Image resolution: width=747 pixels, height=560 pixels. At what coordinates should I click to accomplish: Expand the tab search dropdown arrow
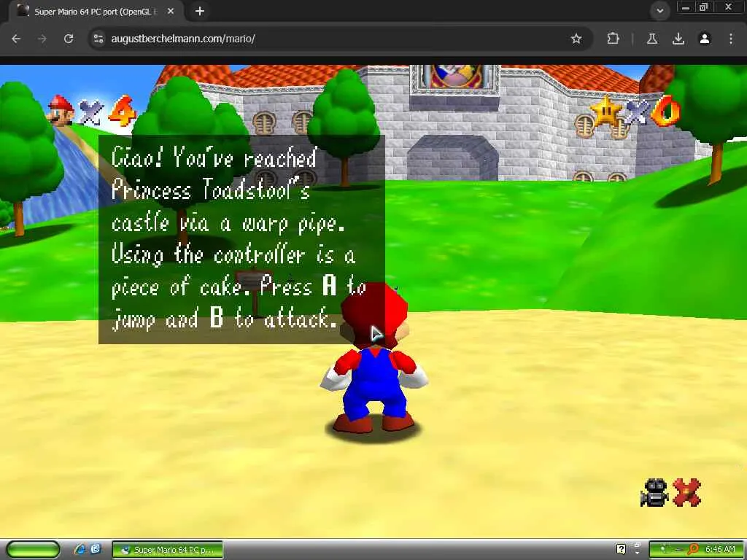(x=659, y=10)
